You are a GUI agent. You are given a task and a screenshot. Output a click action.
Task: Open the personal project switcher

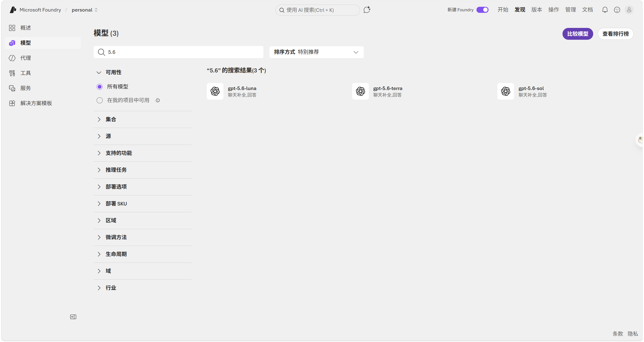[85, 10]
